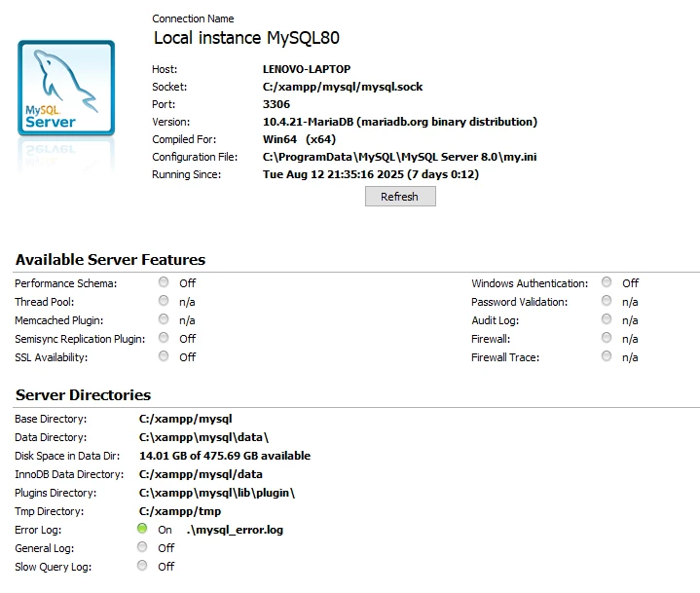Select tmp directory value C:/xampp/tmp
Viewport: 700px width, 593px height.
pos(180,511)
